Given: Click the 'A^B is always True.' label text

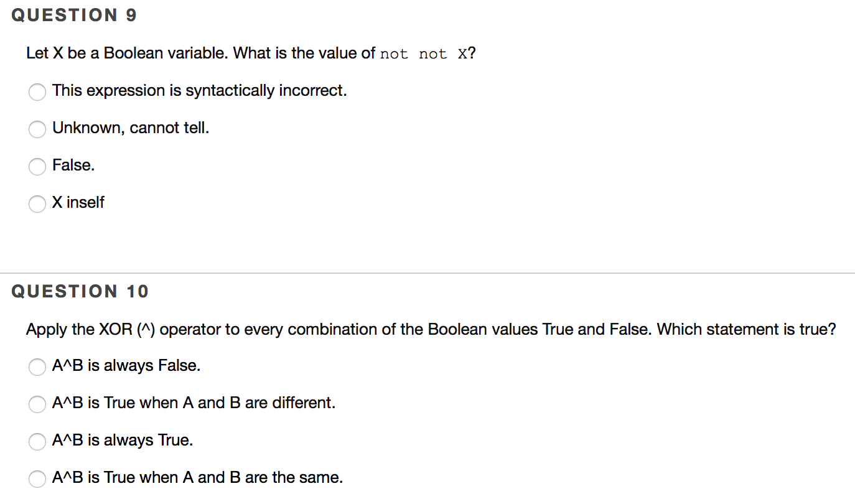Looking at the screenshot, I should click(123, 441).
